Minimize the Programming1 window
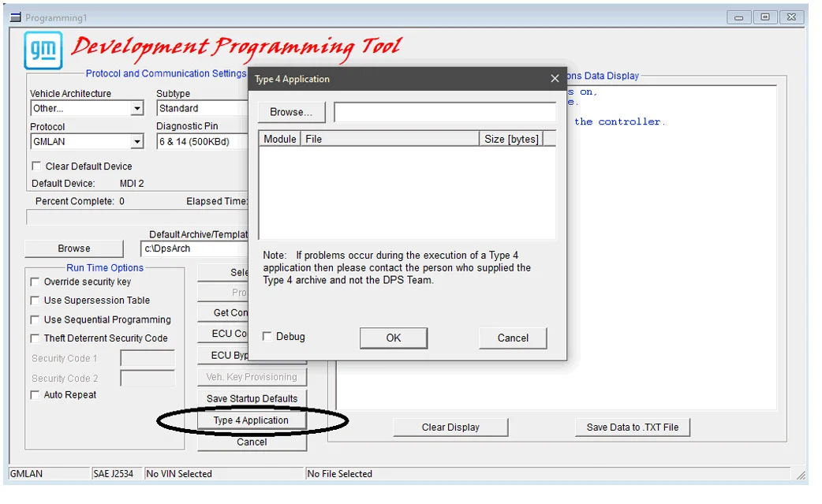This screenshot has width=822, height=504. coord(738,17)
